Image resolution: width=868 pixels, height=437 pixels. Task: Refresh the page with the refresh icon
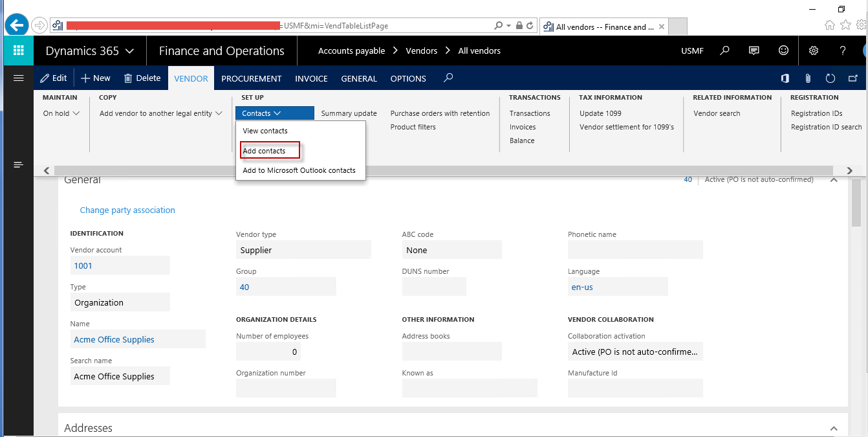pyautogui.click(x=830, y=78)
